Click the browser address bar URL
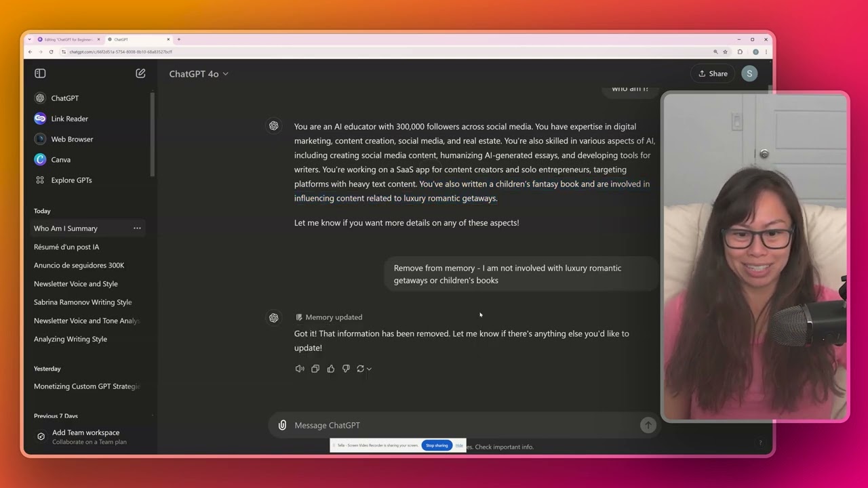Viewport: 868px width, 488px height. (x=121, y=52)
